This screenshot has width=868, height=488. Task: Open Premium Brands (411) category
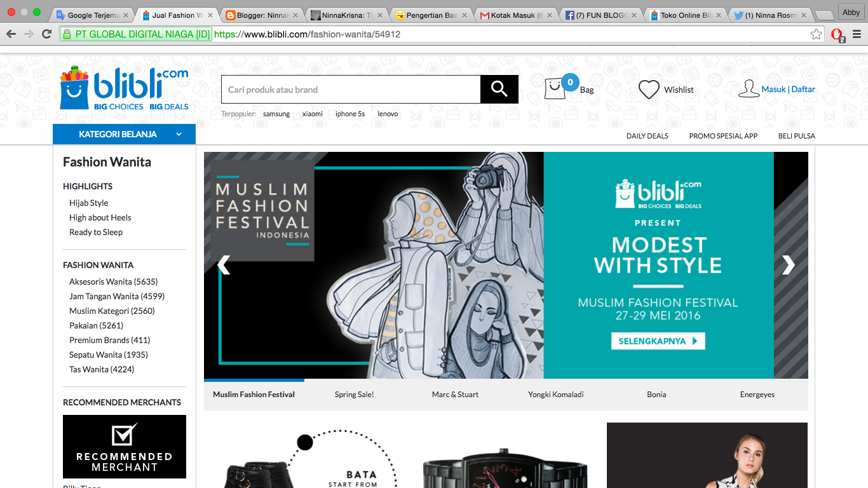point(110,341)
